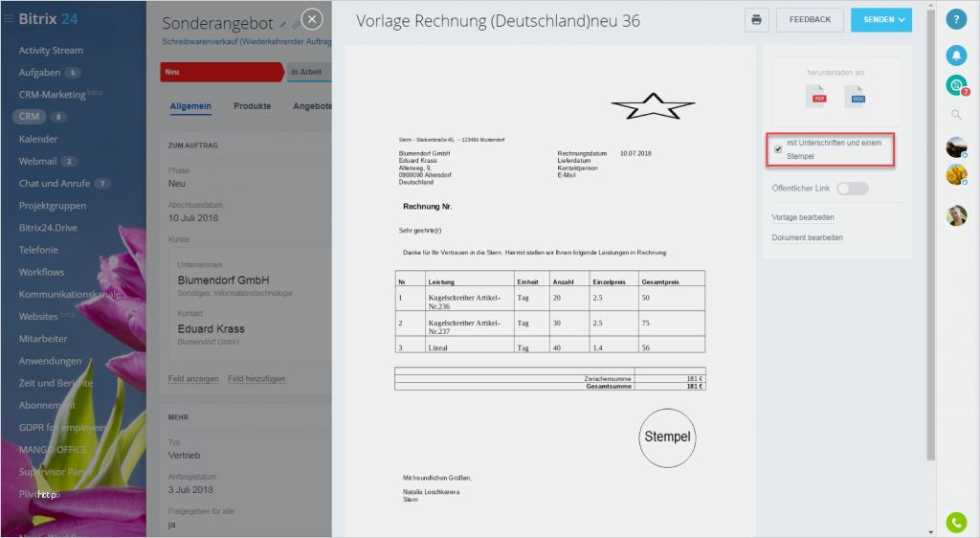Edit Sonderangebot title with pencil icon
This screenshot has width=980, height=538.
coord(282,24)
